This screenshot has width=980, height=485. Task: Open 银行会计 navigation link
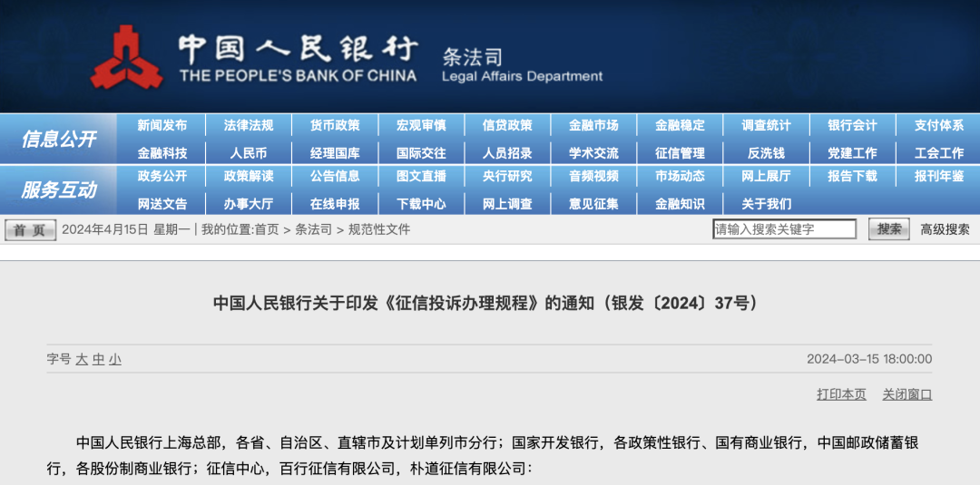(852, 125)
